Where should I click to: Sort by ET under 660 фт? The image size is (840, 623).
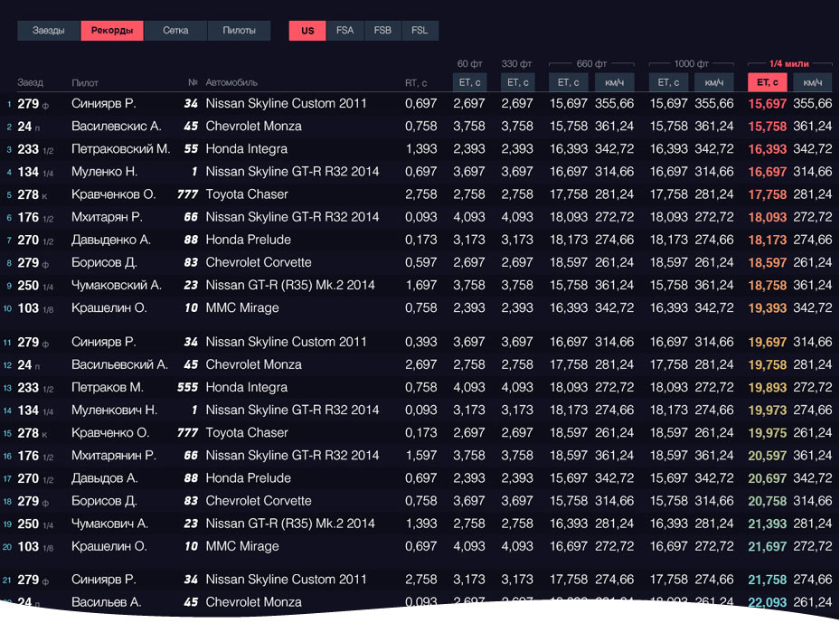[x=568, y=82]
